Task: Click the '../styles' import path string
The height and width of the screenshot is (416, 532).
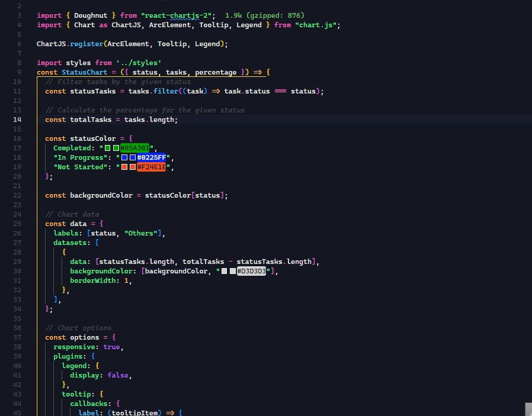Action: tap(139, 63)
